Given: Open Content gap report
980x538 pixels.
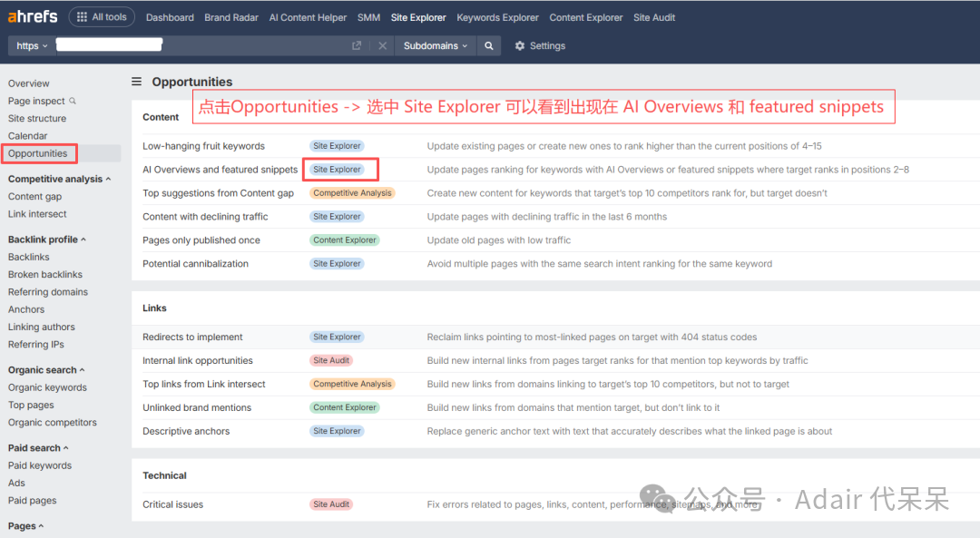Looking at the screenshot, I should 35,196.
